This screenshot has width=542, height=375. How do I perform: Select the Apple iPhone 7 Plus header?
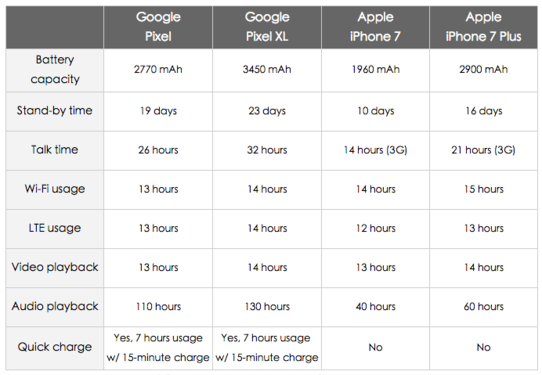(483, 27)
